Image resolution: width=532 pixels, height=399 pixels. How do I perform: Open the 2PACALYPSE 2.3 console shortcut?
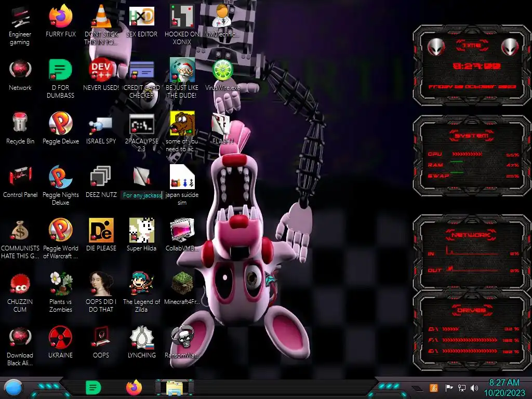tap(141, 124)
